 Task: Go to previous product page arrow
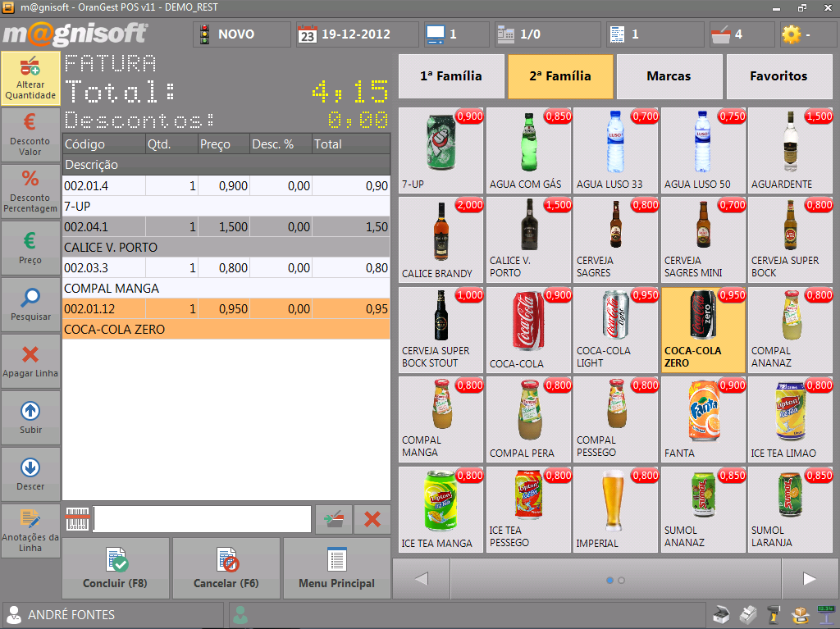point(422,579)
